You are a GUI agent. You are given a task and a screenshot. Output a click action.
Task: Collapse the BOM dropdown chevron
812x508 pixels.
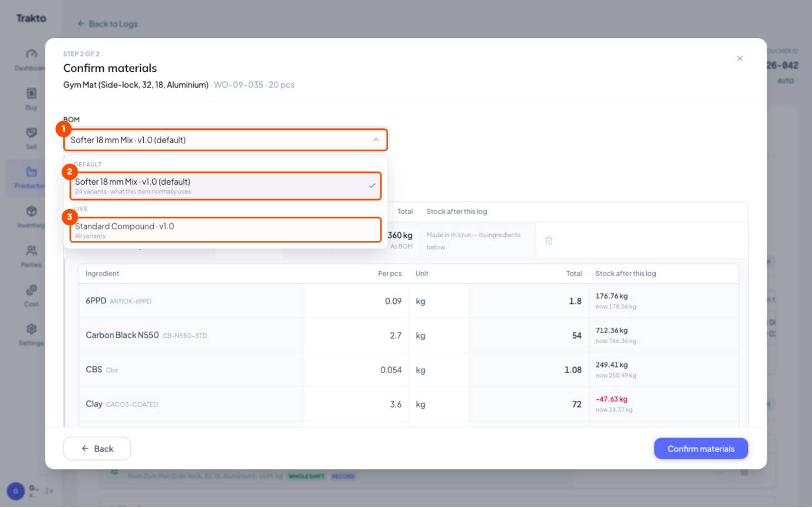tap(376, 140)
